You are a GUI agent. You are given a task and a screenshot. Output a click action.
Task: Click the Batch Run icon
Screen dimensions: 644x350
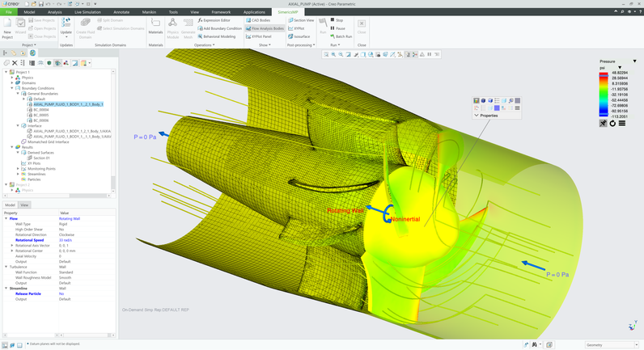(341, 36)
